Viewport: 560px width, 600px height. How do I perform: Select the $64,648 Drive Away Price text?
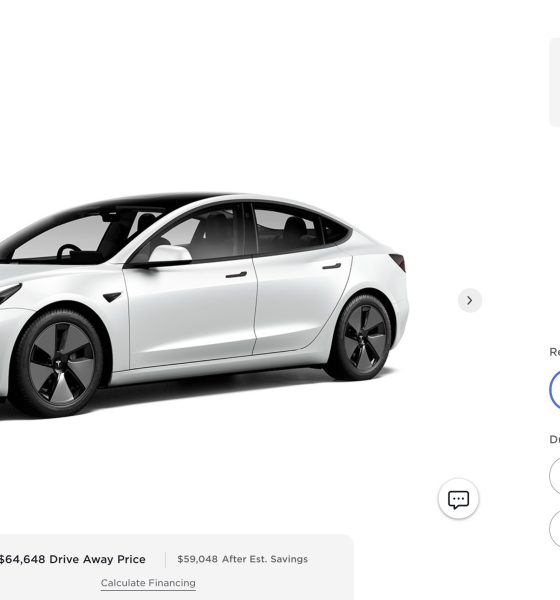[72, 559]
